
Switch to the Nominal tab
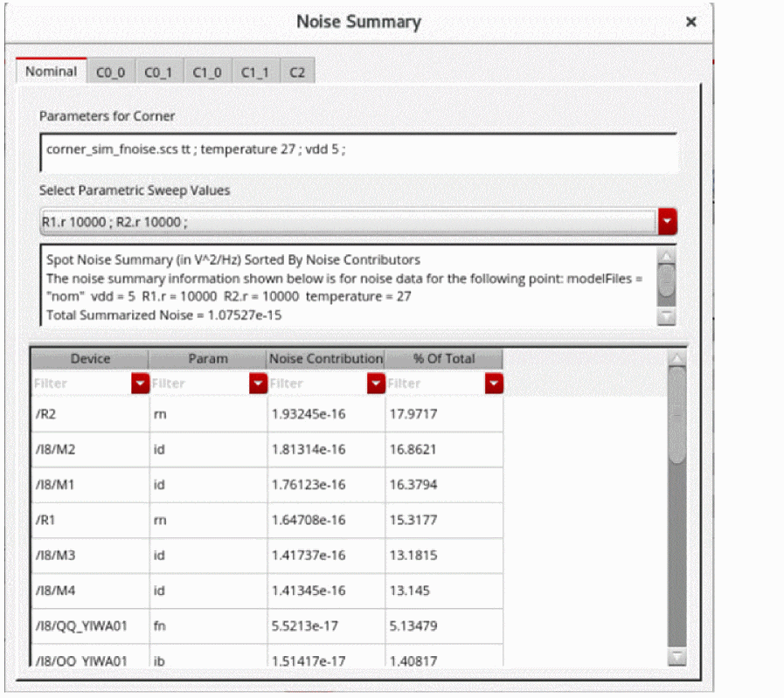click(51, 72)
